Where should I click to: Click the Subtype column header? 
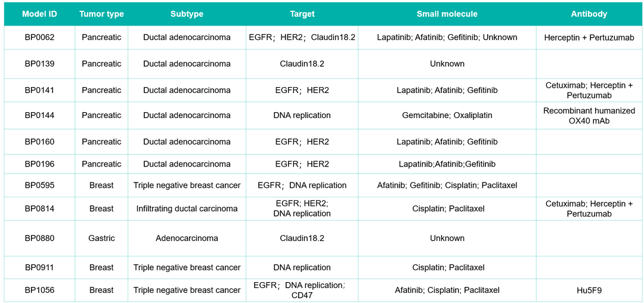point(187,14)
